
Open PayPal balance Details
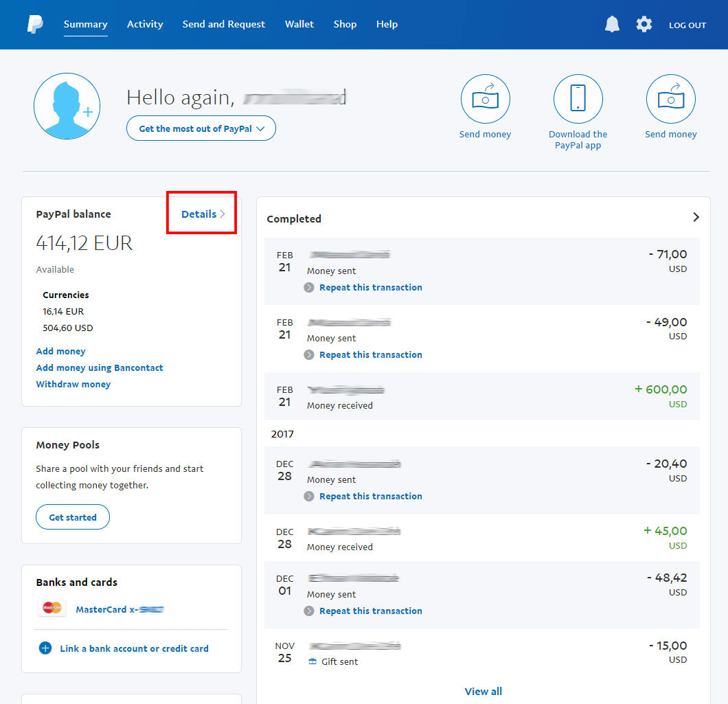click(x=202, y=214)
